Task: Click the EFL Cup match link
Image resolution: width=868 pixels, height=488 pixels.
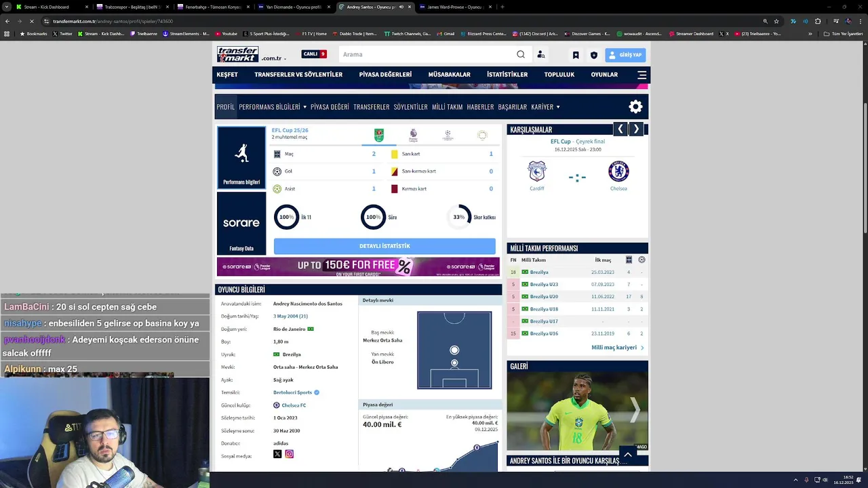Action: pos(560,142)
